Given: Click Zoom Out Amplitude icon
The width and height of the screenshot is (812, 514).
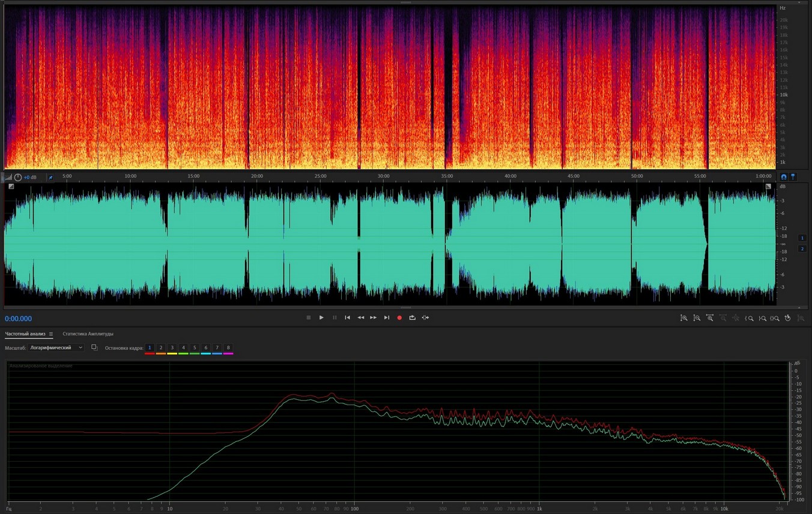Looking at the screenshot, I should [697, 318].
